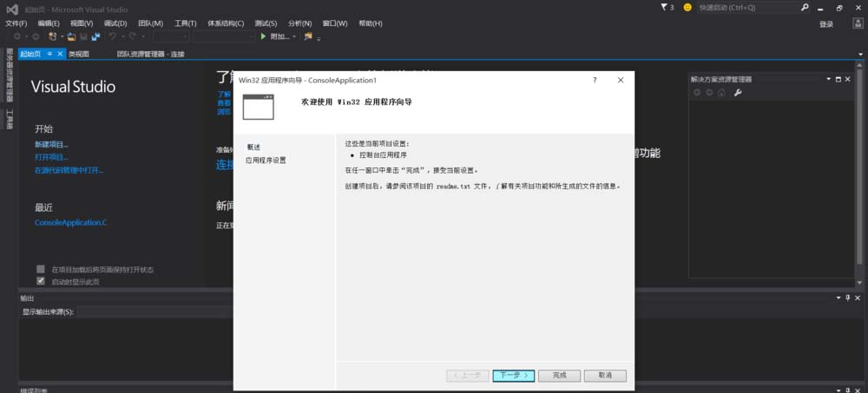
Task: Click the help question mark in wizard dialog
Action: [595, 81]
